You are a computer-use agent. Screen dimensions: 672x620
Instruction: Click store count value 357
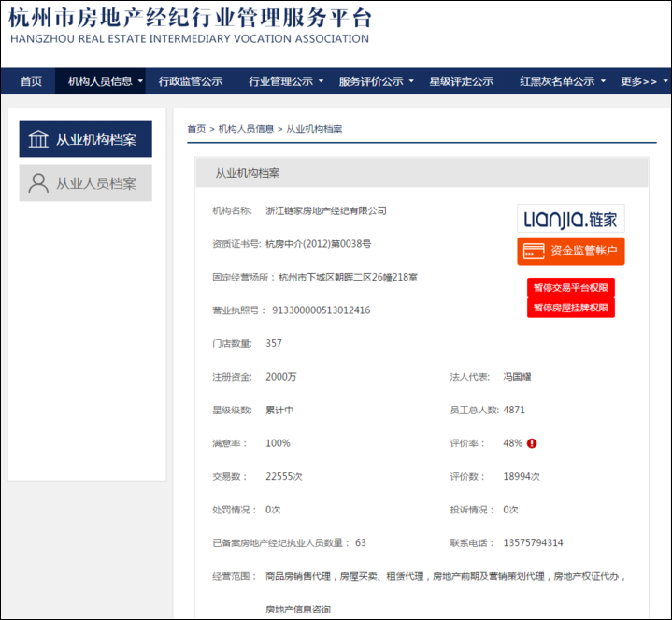click(274, 343)
